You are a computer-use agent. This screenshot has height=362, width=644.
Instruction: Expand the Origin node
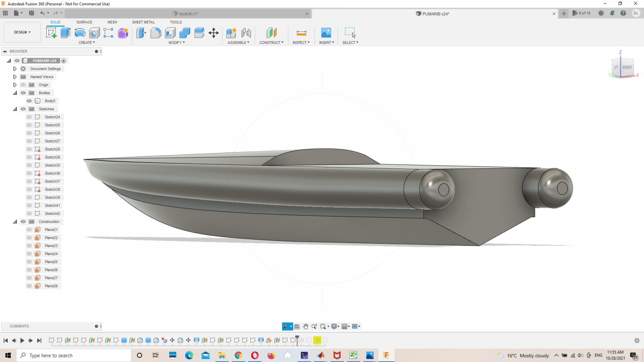point(15,85)
